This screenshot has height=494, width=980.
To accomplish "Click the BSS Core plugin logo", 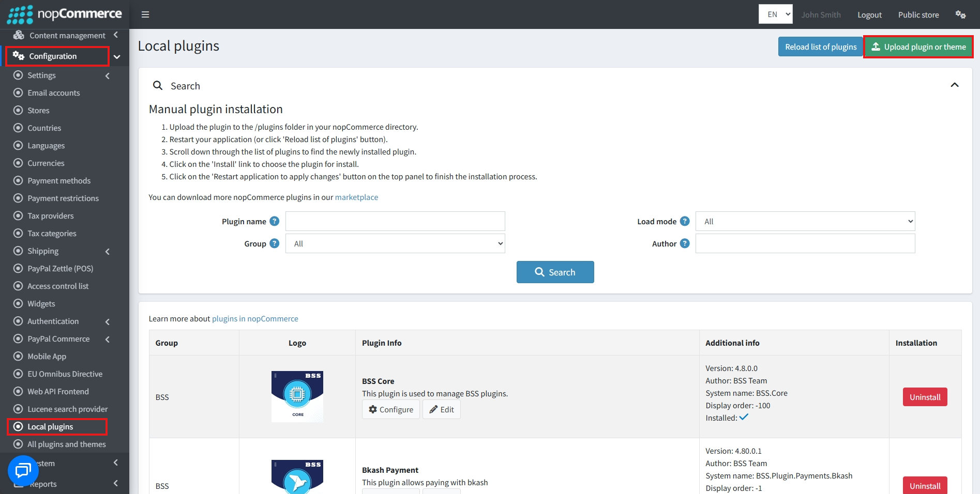I will [297, 396].
